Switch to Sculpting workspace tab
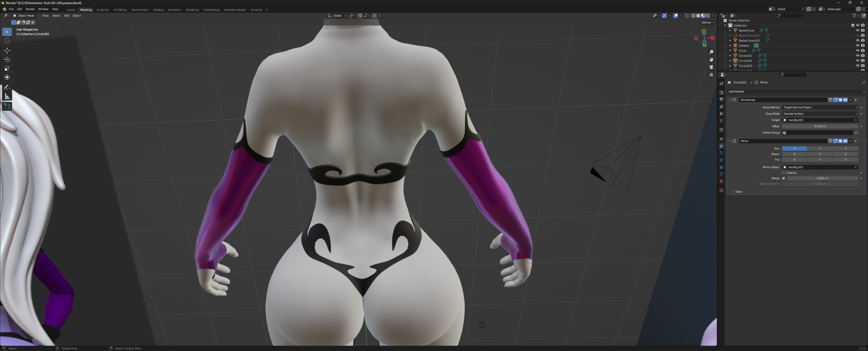This screenshot has width=868, height=351. pos(102,9)
